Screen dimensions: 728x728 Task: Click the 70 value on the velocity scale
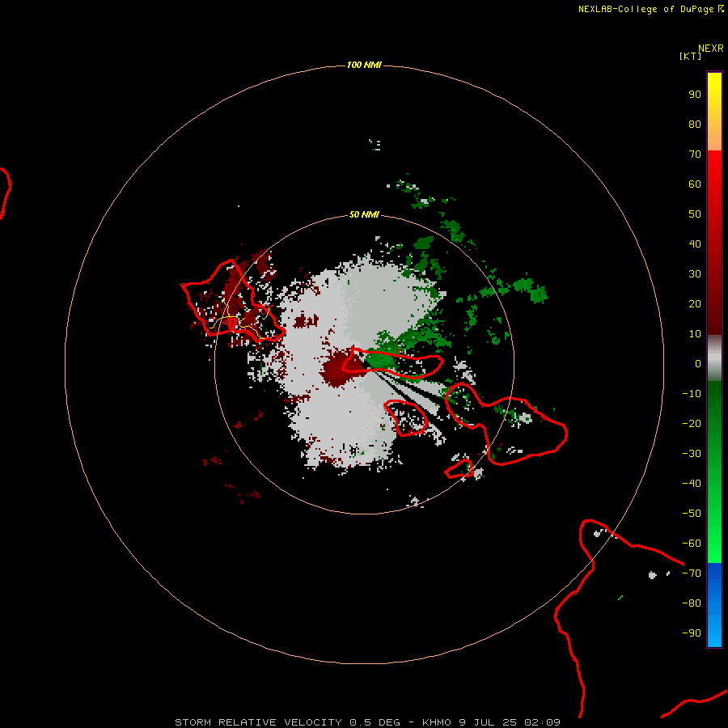coord(695,154)
